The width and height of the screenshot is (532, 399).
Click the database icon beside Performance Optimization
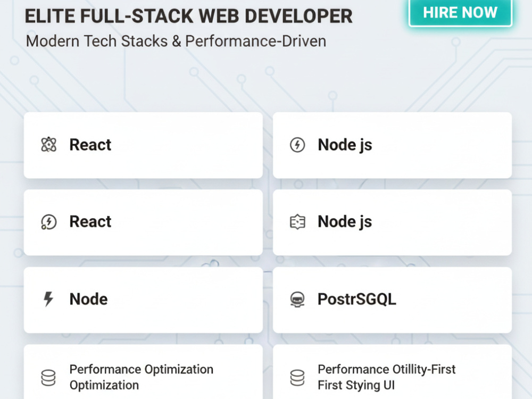click(x=48, y=378)
